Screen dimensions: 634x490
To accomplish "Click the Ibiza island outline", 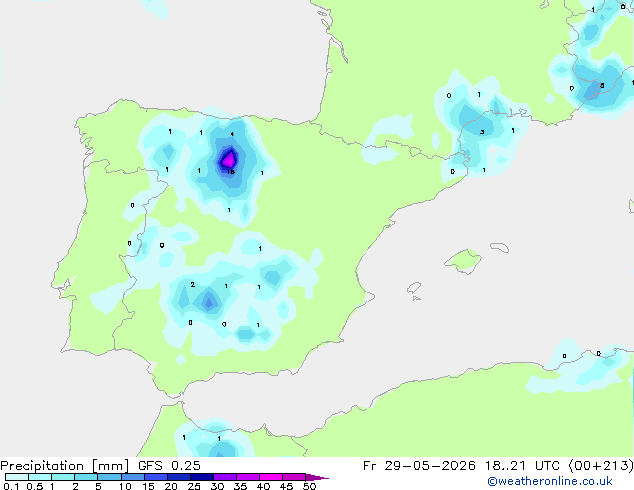I will [414, 288].
